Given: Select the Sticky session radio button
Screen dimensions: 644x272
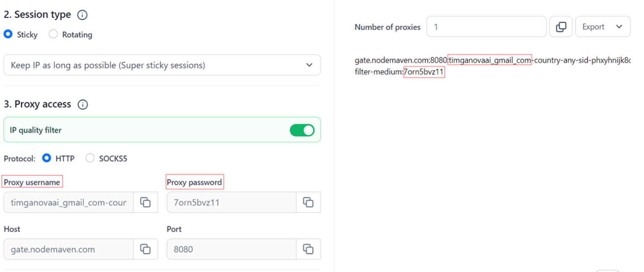Looking at the screenshot, I should pyautogui.click(x=7, y=34).
